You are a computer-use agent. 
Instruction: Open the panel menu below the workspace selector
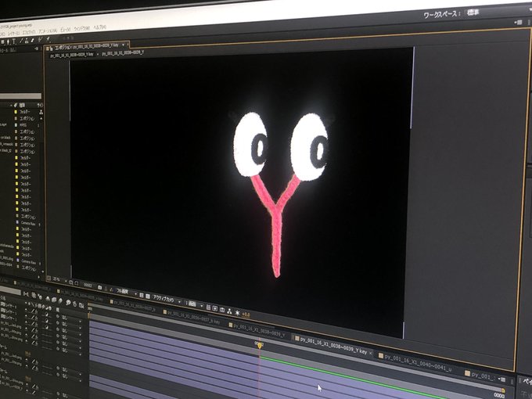(x=518, y=23)
